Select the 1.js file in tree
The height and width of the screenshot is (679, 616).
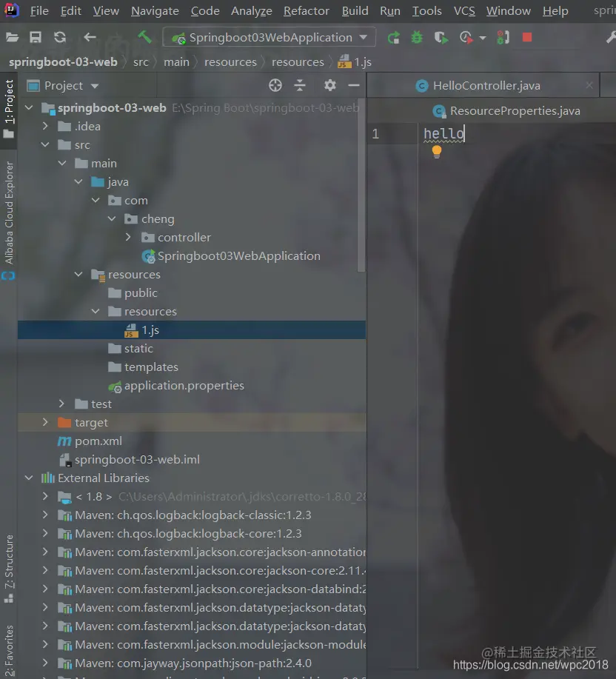pyautogui.click(x=192, y=330)
